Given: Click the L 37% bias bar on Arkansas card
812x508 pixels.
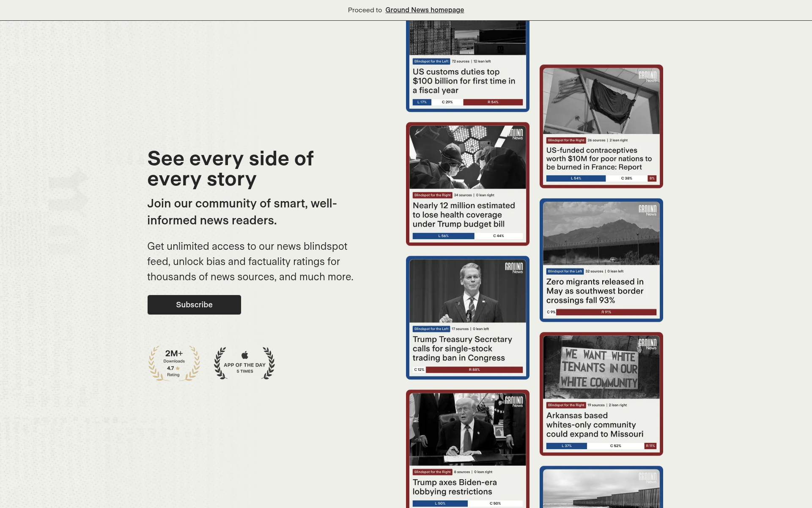Looking at the screenshot, I should 567,446.
